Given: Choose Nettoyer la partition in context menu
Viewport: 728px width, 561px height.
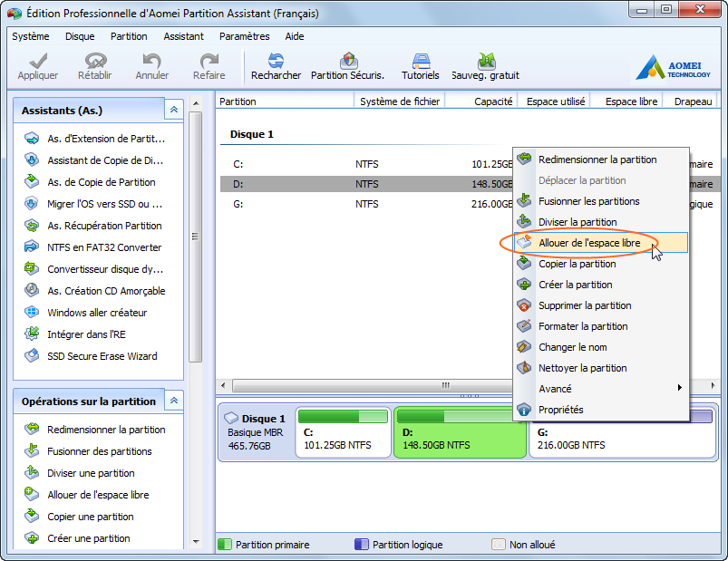Looking at the screenshot, I should 601,368.
